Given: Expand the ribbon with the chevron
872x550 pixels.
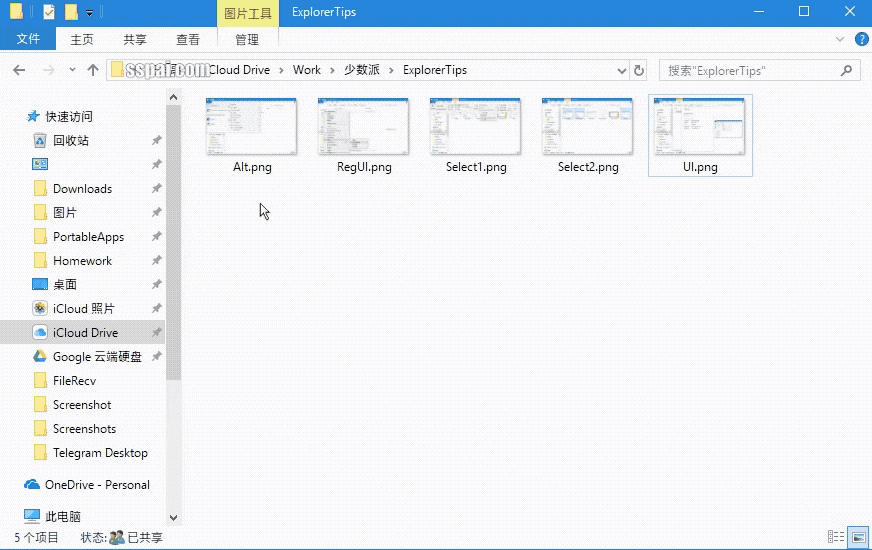Looking at the screenshot, I should [x=840, y=39].
